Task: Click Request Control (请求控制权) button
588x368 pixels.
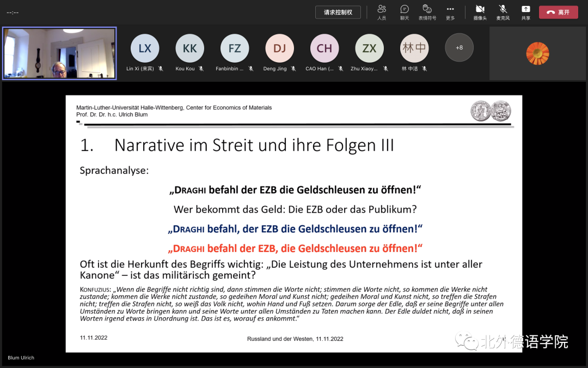Action: pyautogui.click(x=338, y=12)
